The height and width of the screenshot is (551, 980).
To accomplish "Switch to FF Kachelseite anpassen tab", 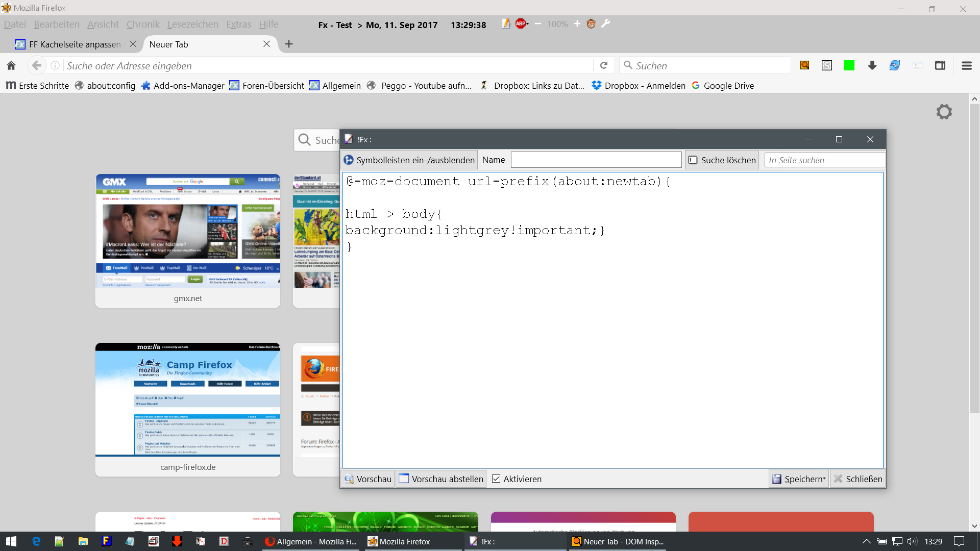I will 75,44.
